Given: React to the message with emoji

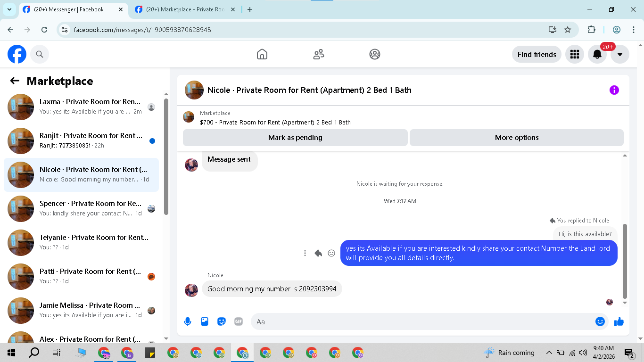Looking at the screenshot, I should [x=331, y=253].
